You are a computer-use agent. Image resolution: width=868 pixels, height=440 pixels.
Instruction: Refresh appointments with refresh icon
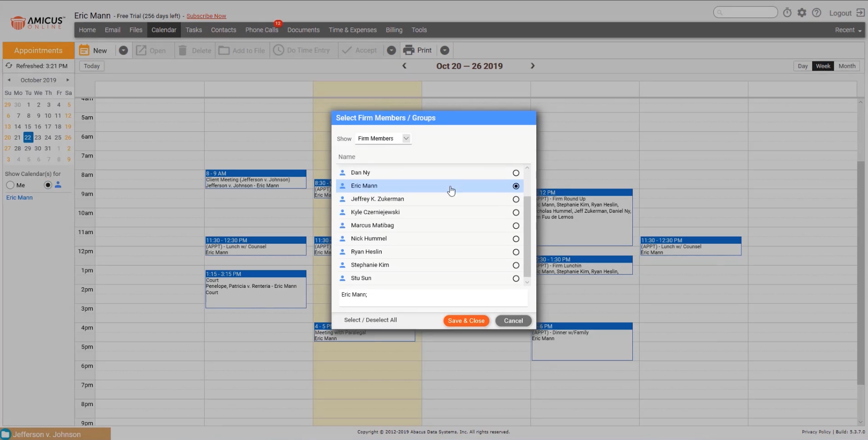[8, 65]
